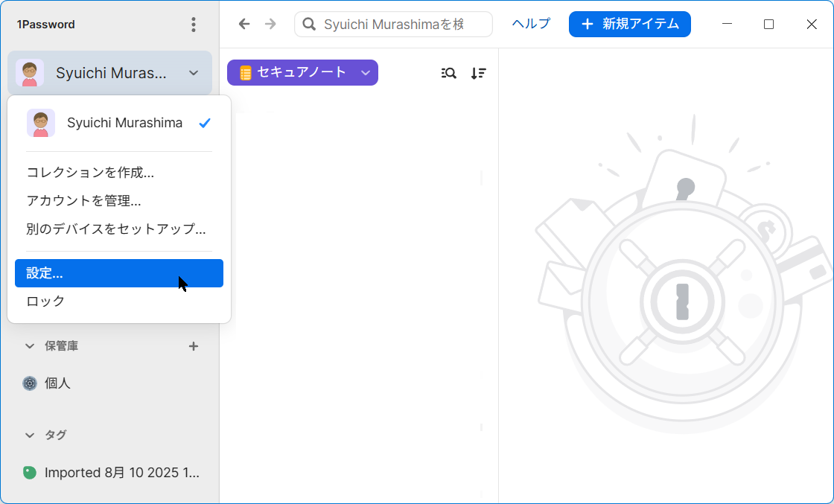Open the sort order icon
Viewport: 834px width, 504px height.
coord(478,73)
